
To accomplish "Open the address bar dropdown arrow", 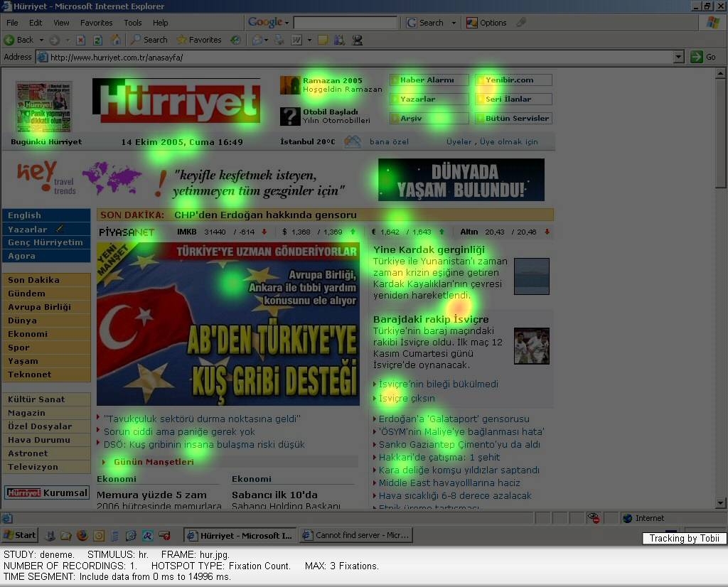I will (678, 57).
